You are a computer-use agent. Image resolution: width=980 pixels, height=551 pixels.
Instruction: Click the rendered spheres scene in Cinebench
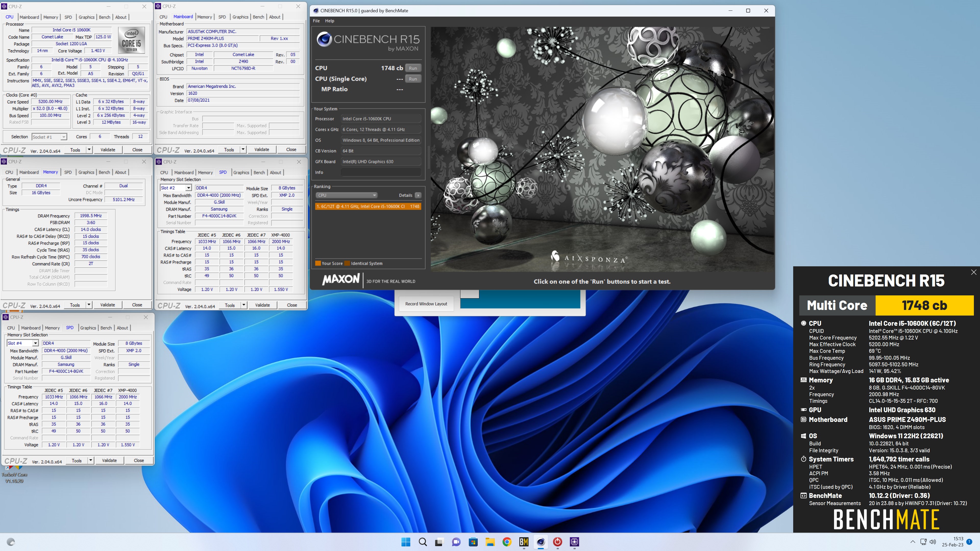pos(602,149)
